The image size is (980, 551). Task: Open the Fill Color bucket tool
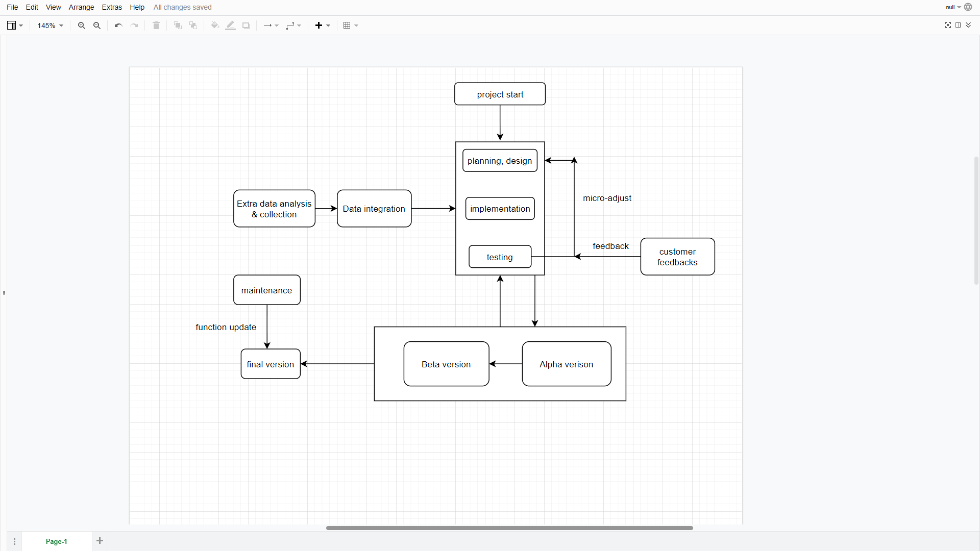[x=215, y=26]
